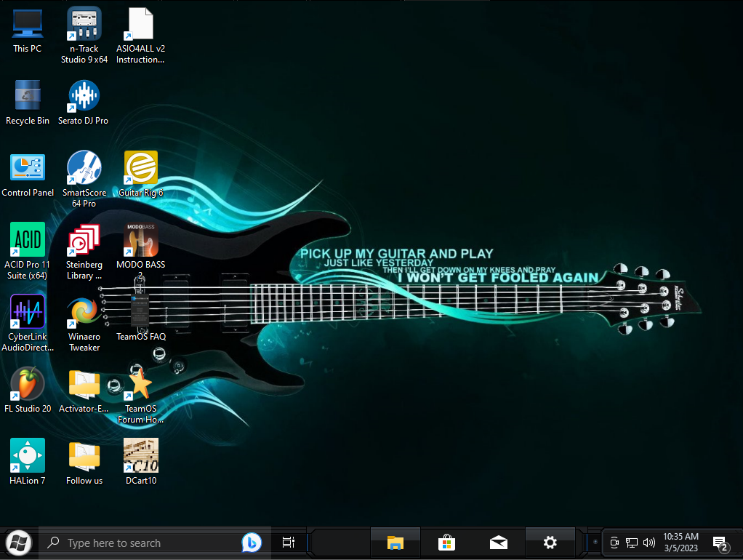This screenshot has width=743, height=560.
Task: Launch DCart10 shortcut
Action: [141, 462]
